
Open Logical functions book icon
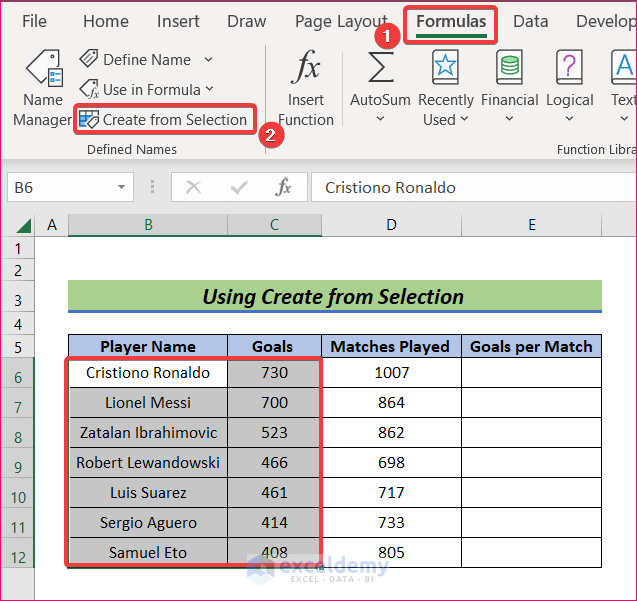tap(569, 67)
